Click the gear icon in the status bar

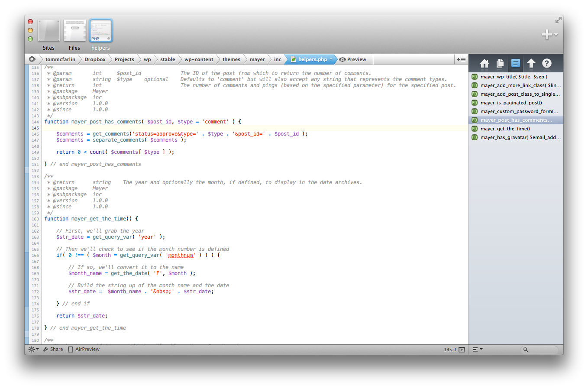31,349
